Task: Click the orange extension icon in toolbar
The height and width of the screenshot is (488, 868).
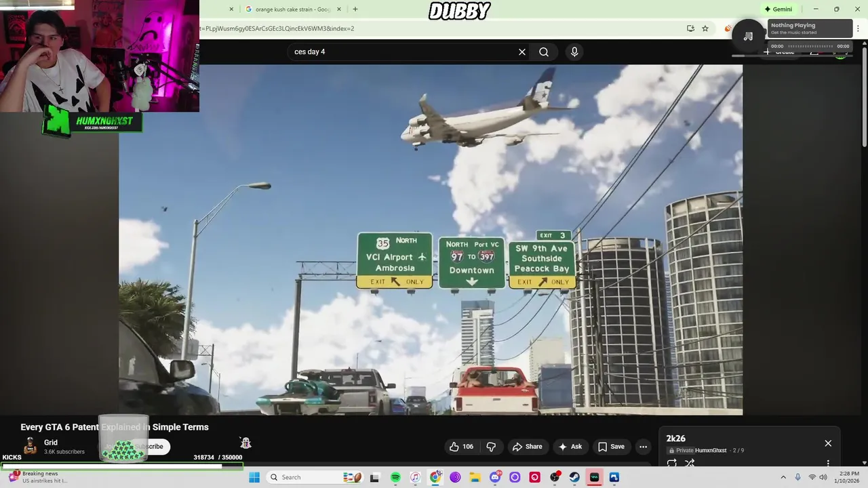Action: tap(728, 28)
